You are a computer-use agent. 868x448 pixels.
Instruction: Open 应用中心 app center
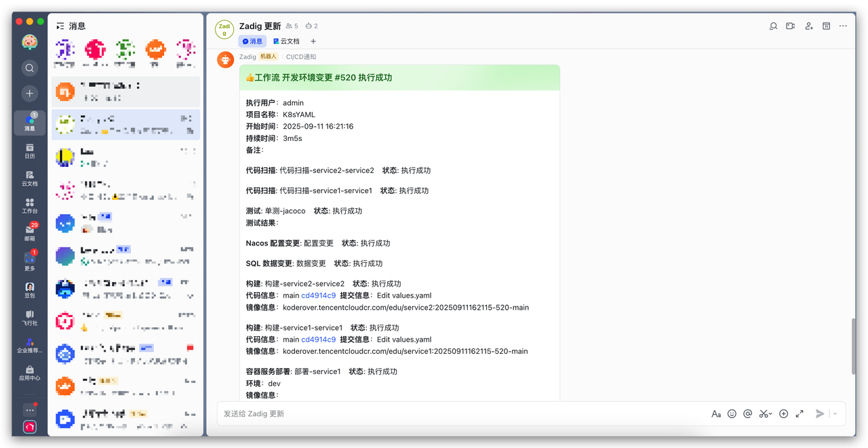click(x=29, y=373)
